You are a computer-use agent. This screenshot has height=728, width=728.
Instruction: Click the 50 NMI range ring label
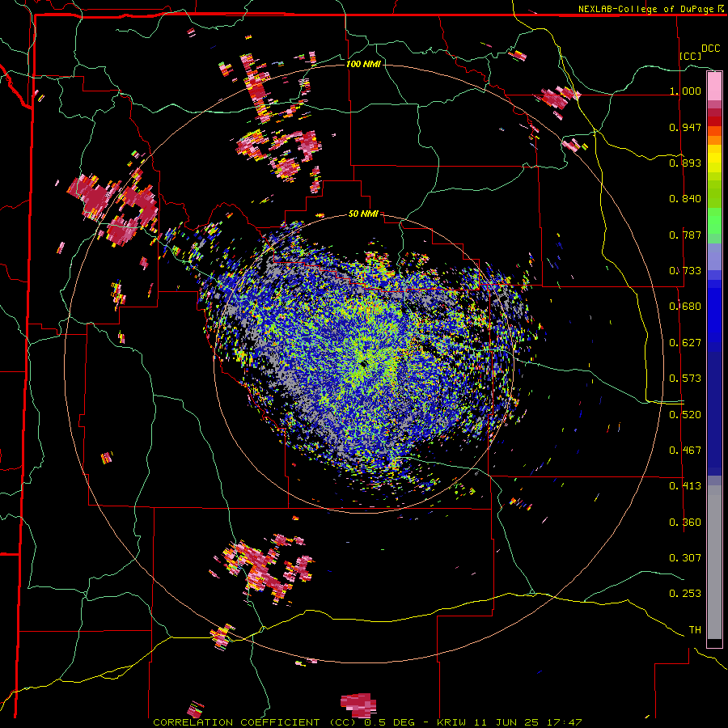coord(363,214)
